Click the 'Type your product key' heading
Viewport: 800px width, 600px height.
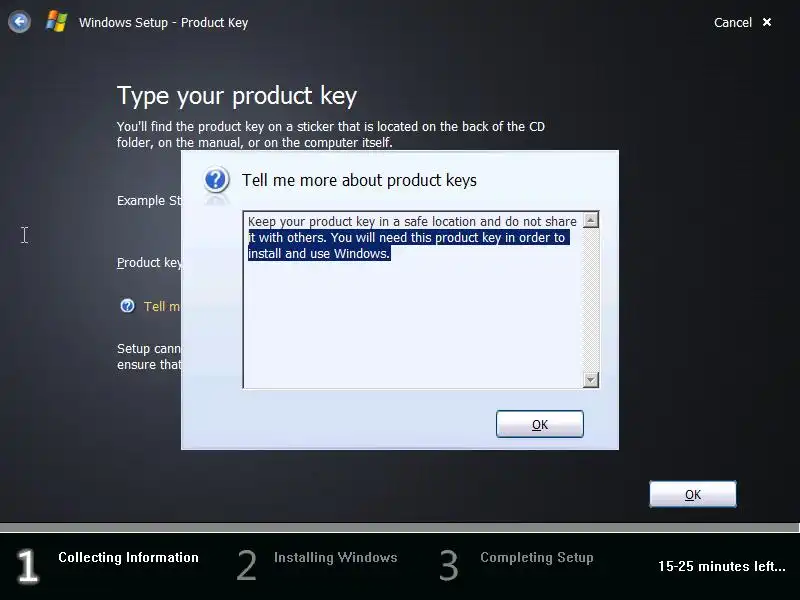click(x=237, y=96)
